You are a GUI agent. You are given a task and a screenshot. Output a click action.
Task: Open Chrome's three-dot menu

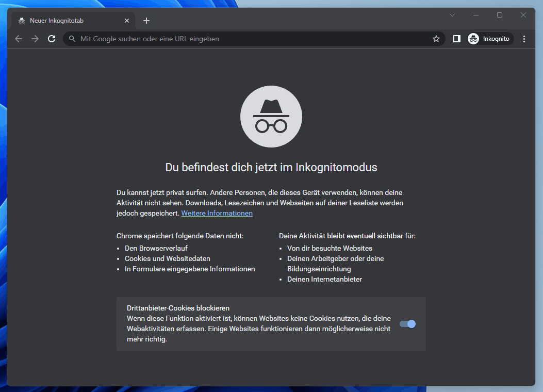point(524,39)
